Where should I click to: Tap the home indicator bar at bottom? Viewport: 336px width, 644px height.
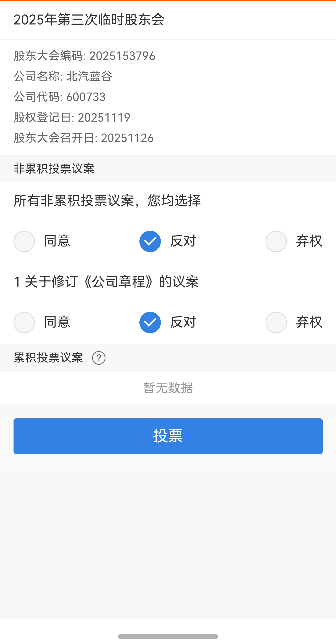tap(168, 636)
